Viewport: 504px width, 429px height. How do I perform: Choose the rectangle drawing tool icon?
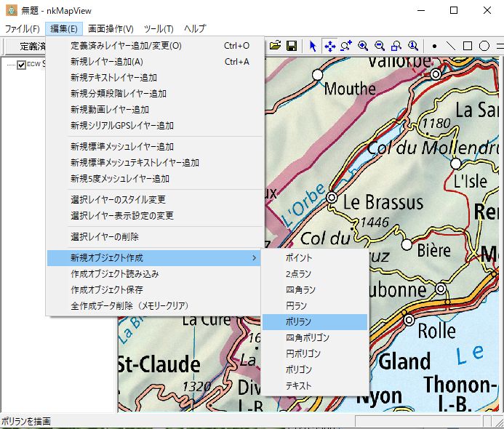click(x=468, y=46)
